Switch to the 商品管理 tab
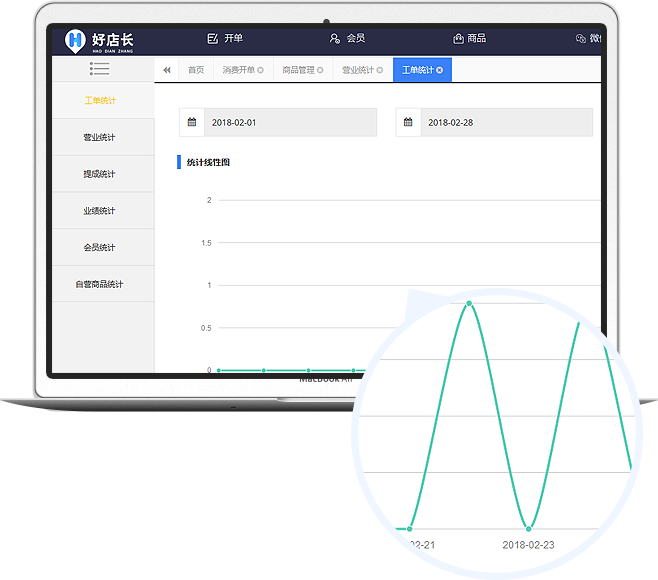Image resolution: width=658 pixels, height=580 pixels. click(298, 70)
